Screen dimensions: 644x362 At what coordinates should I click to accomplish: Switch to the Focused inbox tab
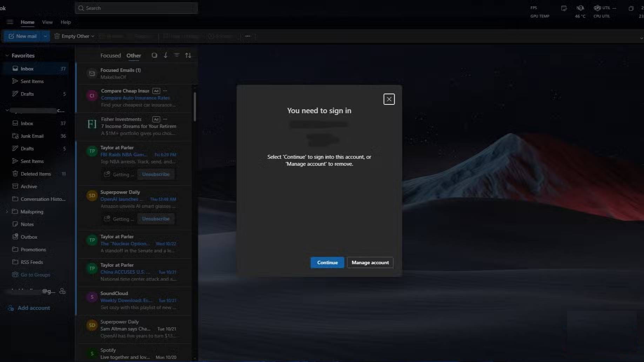click(110, 55)
